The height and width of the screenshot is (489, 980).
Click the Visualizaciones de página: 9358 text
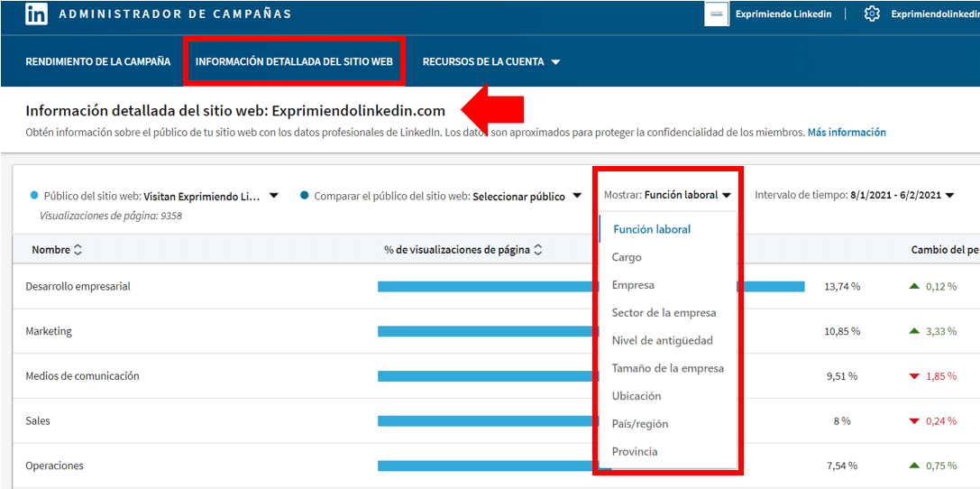pyautogui.click(x=111, y=217)
